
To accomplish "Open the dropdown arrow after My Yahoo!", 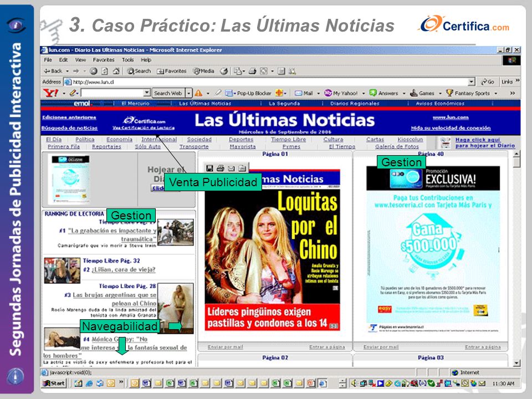I will (x=363, y=93).
